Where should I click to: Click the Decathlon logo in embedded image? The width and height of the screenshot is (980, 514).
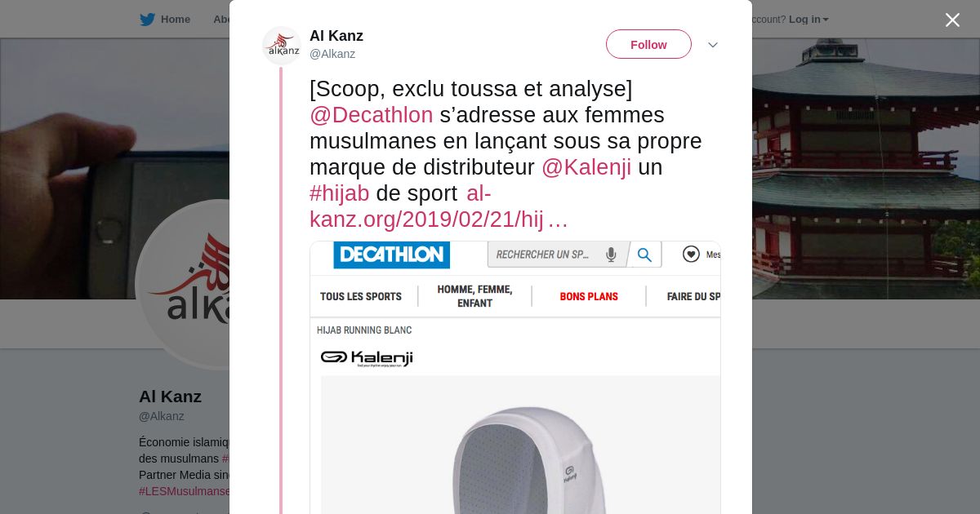[x=391, y=255]
